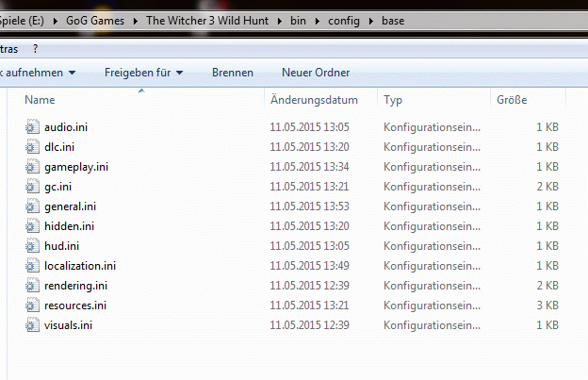Viewport: 588px width, 380px height.
Task: Click base segment in address bar
Action: click(393, 21)
